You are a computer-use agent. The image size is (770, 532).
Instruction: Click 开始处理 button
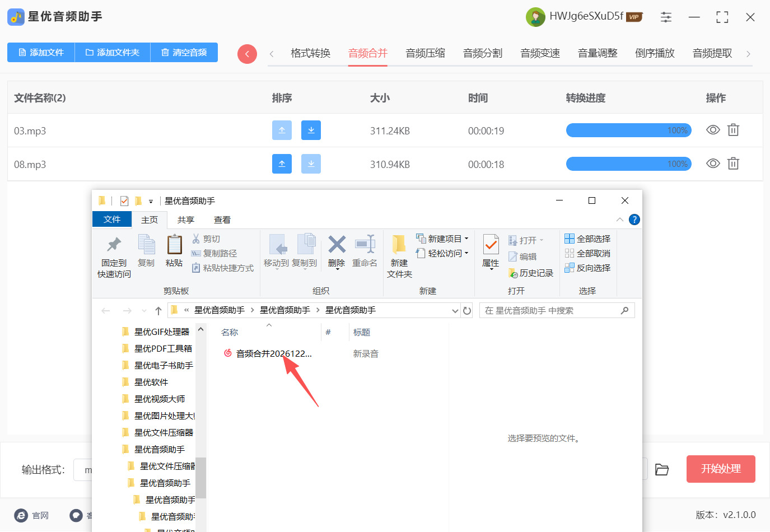pyautogui.click(x=721, y=469)
